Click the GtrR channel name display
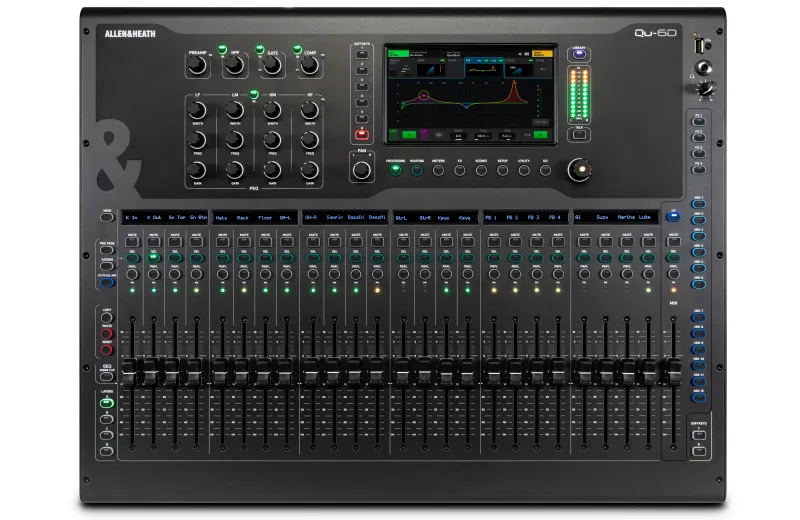Viewport: 800px width, 520px height. pos(425,218)
